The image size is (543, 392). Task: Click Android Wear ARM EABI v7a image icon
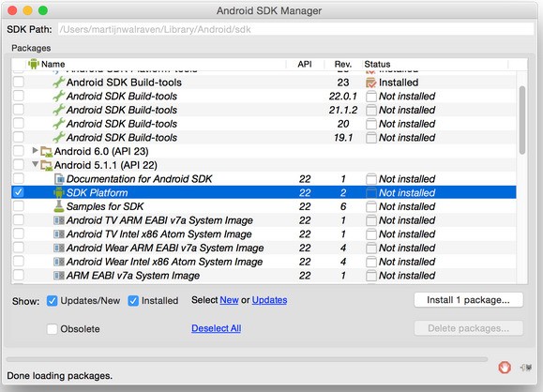tap(59, 248)
